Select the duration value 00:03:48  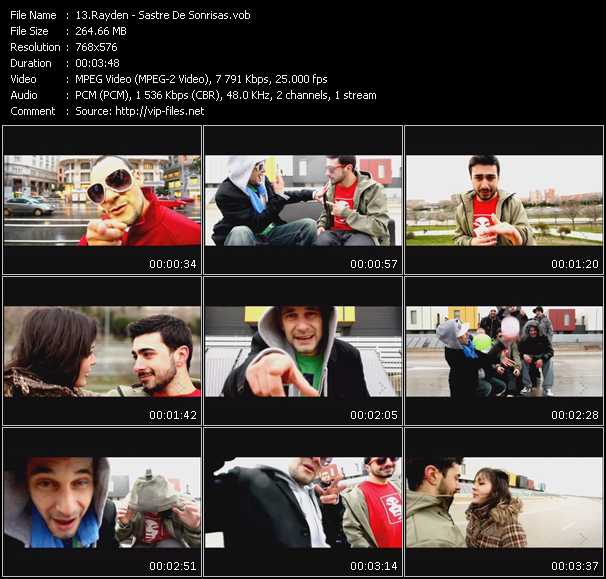97,63
